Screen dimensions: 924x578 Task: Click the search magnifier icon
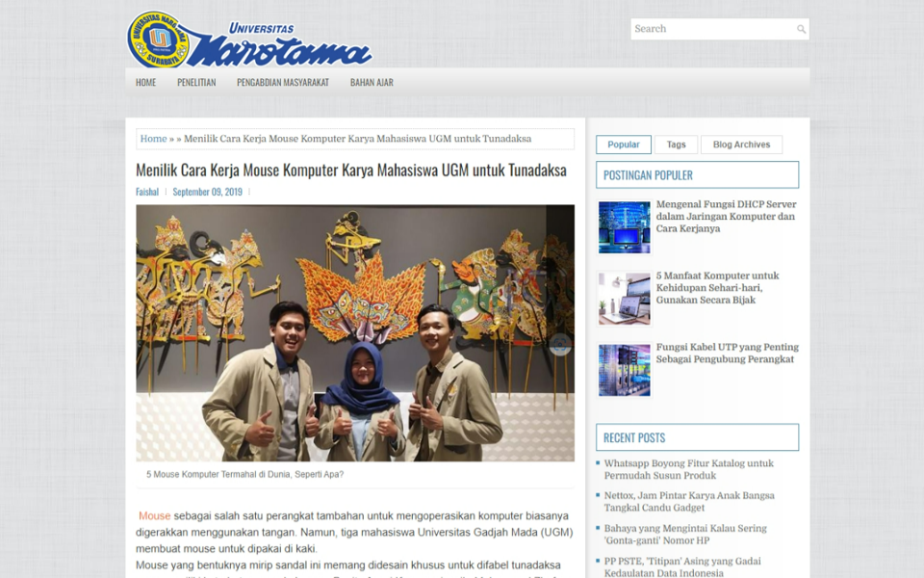[801, 30]
